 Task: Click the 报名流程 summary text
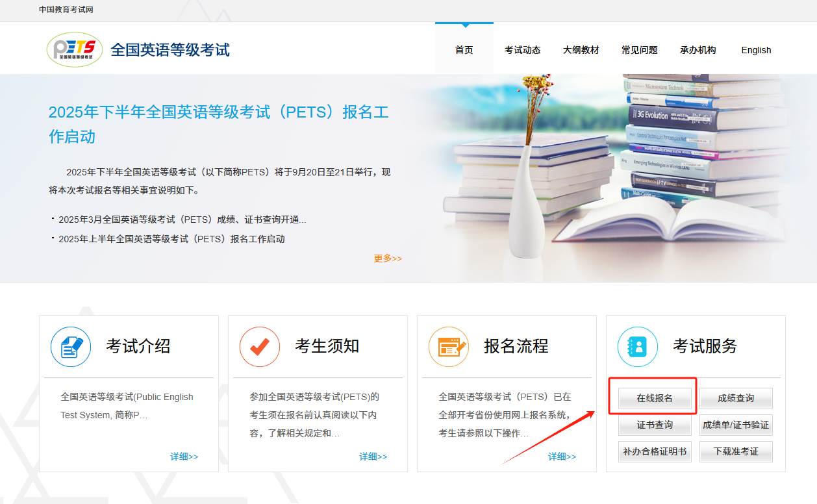(505, 415)
